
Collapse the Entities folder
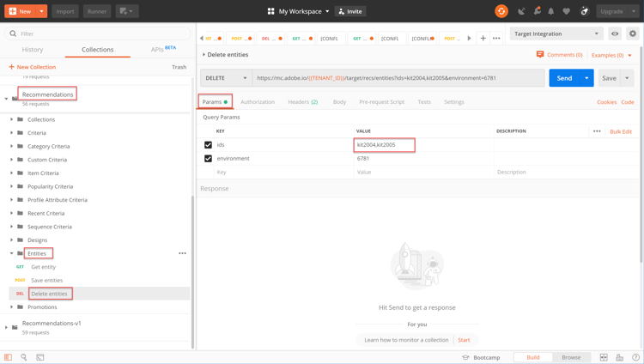(x=11, y=253)
